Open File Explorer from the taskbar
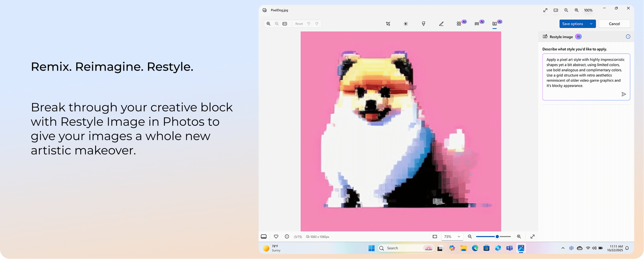 click(464, 248)
